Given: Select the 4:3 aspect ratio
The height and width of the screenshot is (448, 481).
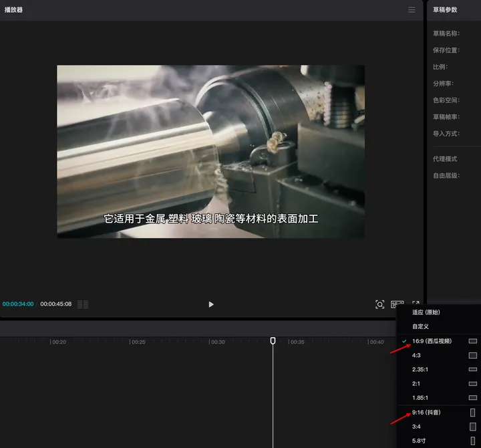Looking at the screenshot, I should point(418,355).
